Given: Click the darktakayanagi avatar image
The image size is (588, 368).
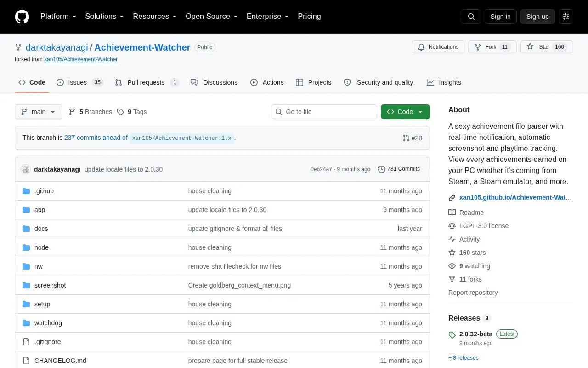Looking at the screenshot, I should pos(26,169).
